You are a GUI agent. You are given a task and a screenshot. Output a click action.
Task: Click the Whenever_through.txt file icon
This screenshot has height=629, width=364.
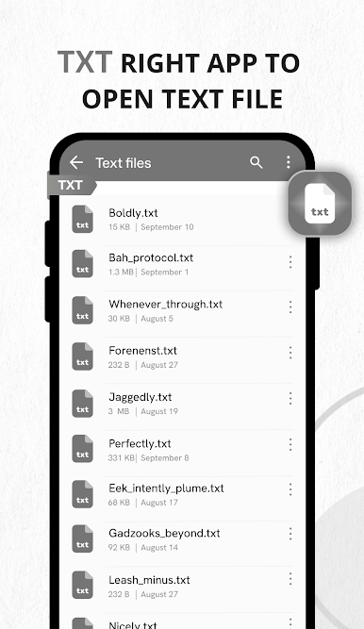pyautogui.click(x=83, y=310)
